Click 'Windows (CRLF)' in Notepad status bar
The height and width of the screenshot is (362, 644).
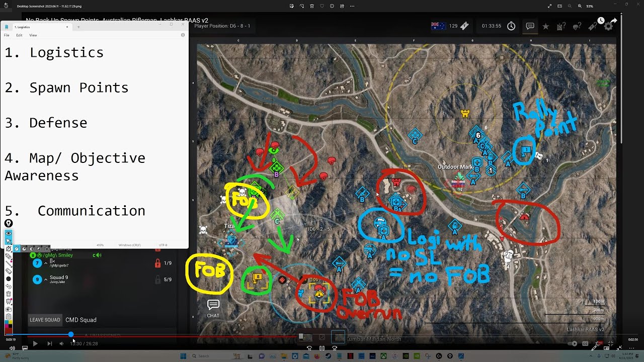click(130, 245)
